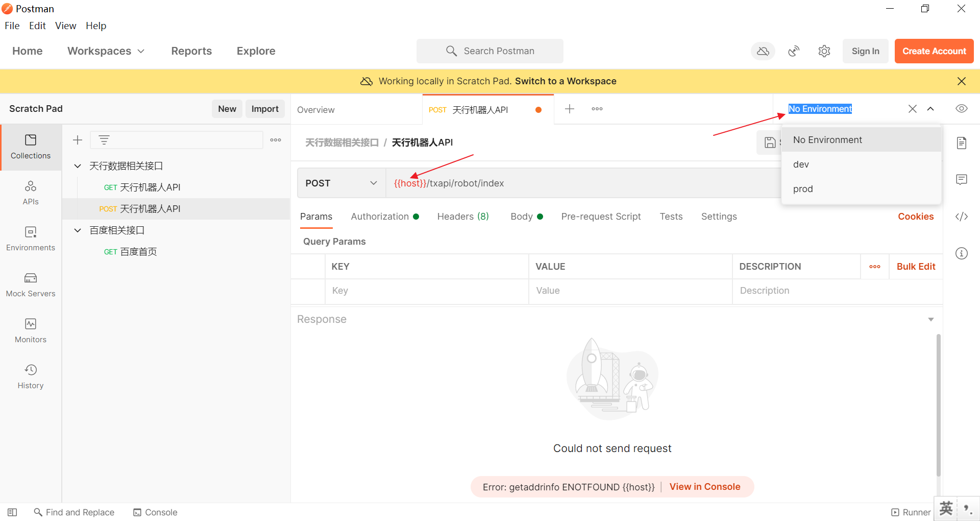This screenshot has height=521, width=980.
Task: Open the code snippet panel icon
Action: point(961,217)
